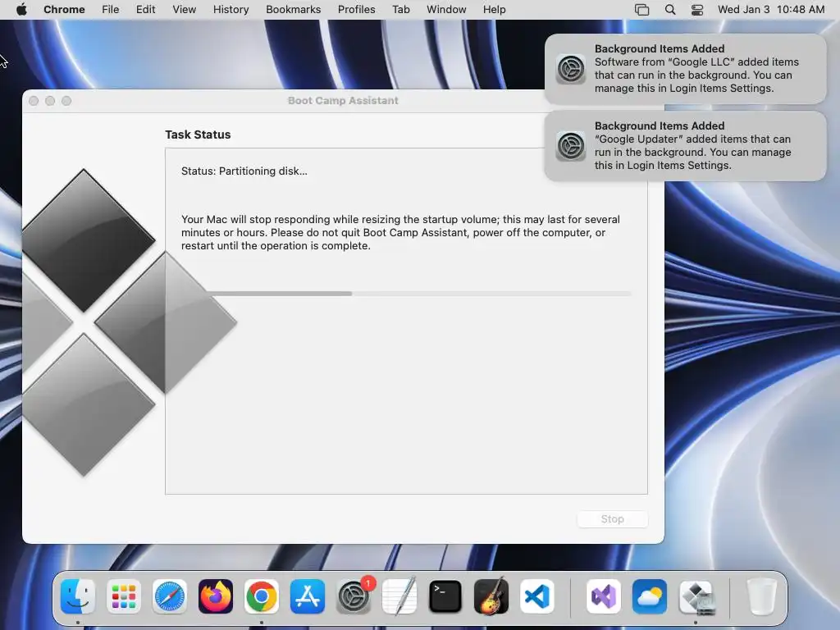Launch Visual Studio Code from the Dock
This screenshot has height=630, width=840.
[x=537, y=596]
